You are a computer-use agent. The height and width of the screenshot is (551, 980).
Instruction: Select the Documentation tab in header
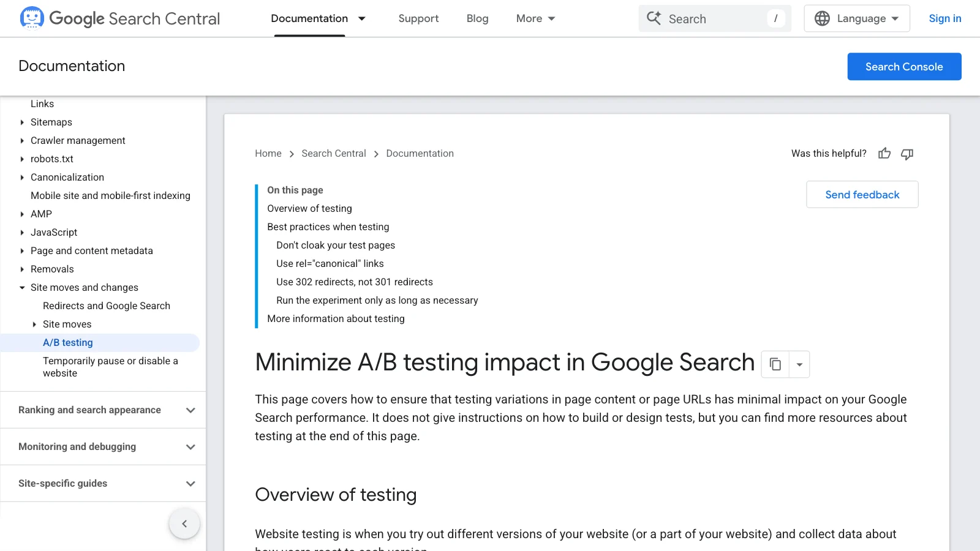[309, 18]
